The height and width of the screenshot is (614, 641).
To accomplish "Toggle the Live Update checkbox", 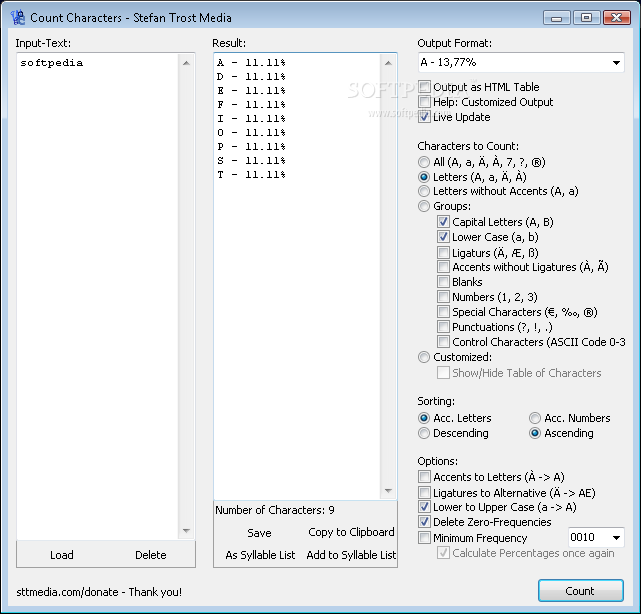I will pos(424,117).
